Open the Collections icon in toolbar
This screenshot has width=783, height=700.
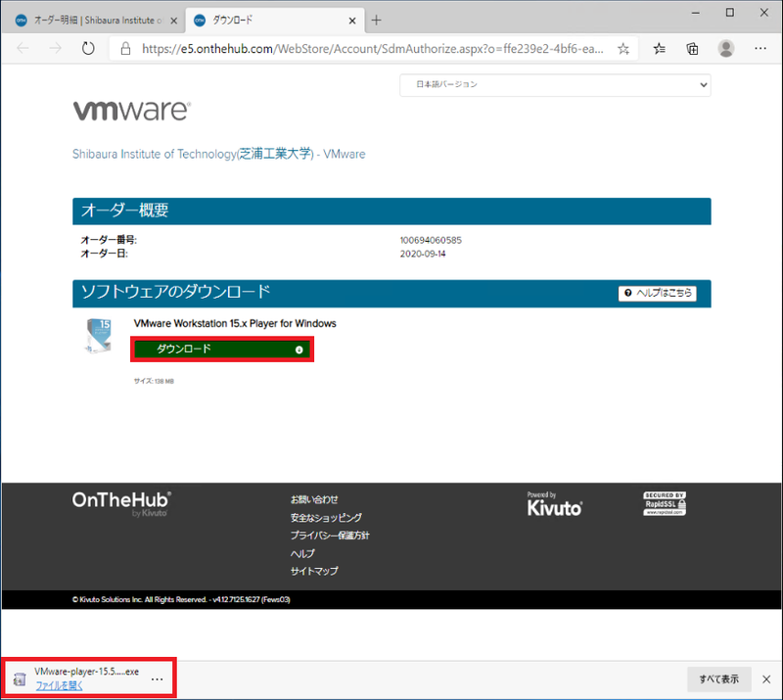coord(692,49)
